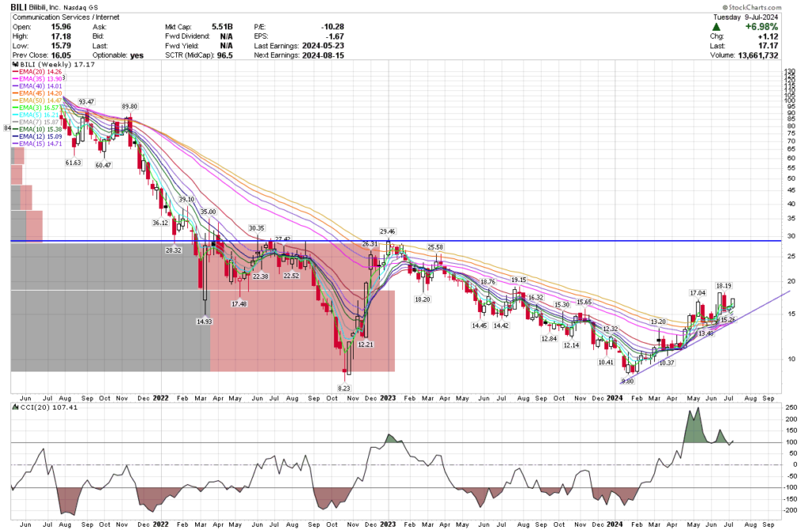
Task: Toggle the EMA(10) line display
Action: [x=36, y=129]
